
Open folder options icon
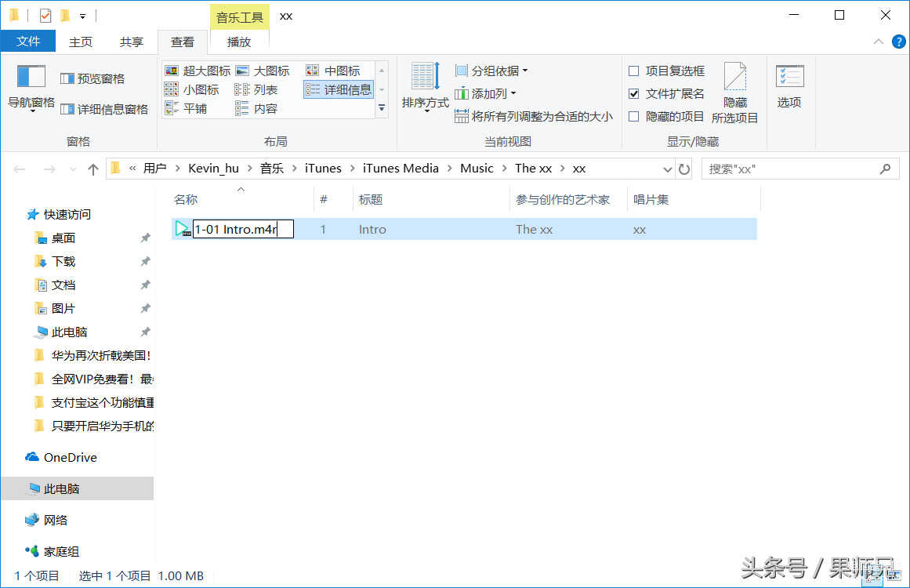[x=789, y=76]
